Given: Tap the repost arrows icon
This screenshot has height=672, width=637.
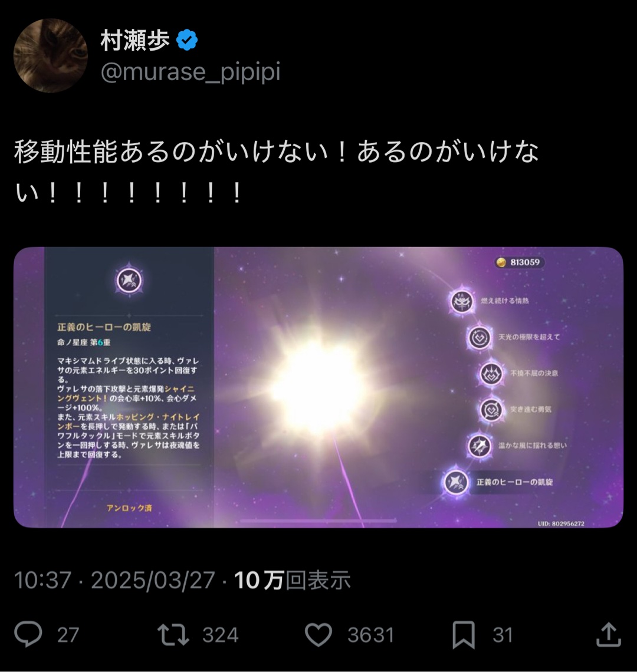Looking at the screenshot, I should click(x=173, y=635).
